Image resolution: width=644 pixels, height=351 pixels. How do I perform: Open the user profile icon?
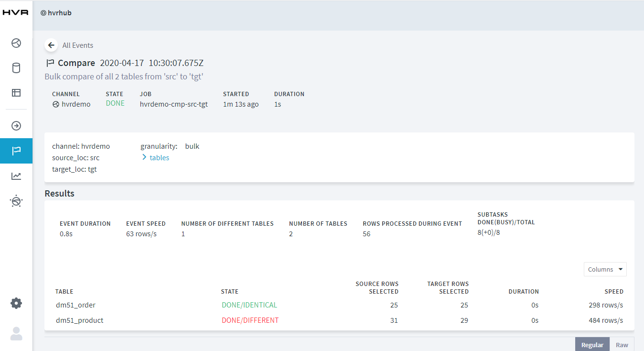(x=16, y=333)
